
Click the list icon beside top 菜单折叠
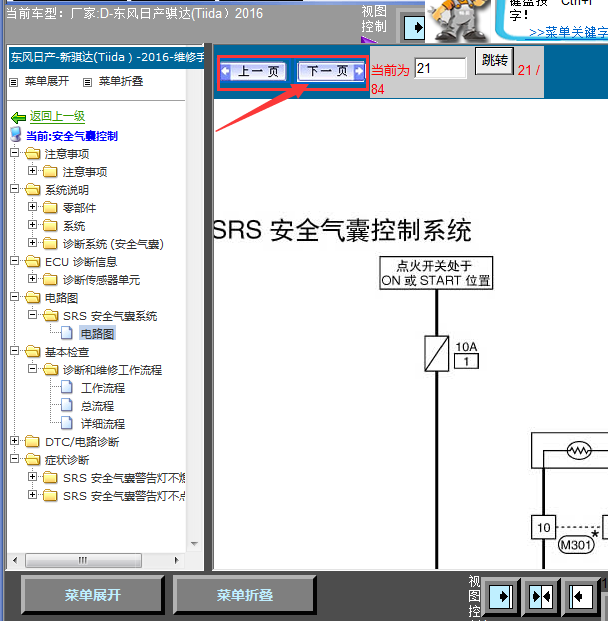click(x=88, y=82)
